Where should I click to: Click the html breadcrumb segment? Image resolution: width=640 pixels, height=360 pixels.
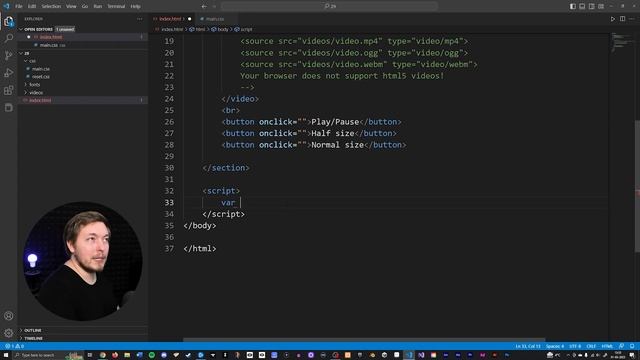click(198, 29)
